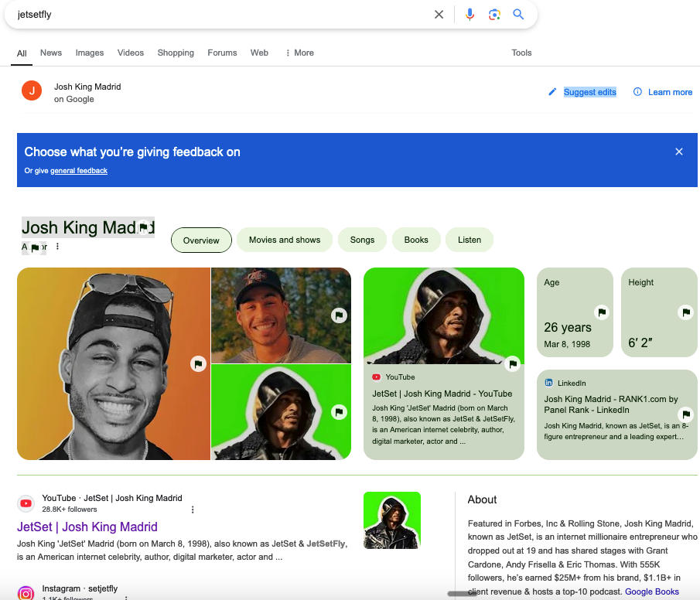Switch to the Images tab
Image resolution: width=700 pixels, height=600 pixels.
point(89,53)
